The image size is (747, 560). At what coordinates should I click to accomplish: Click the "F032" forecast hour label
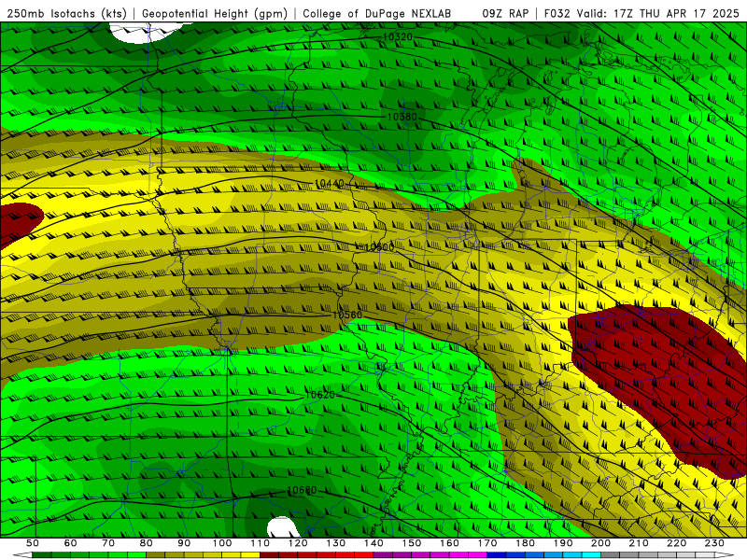coord(557,13)
